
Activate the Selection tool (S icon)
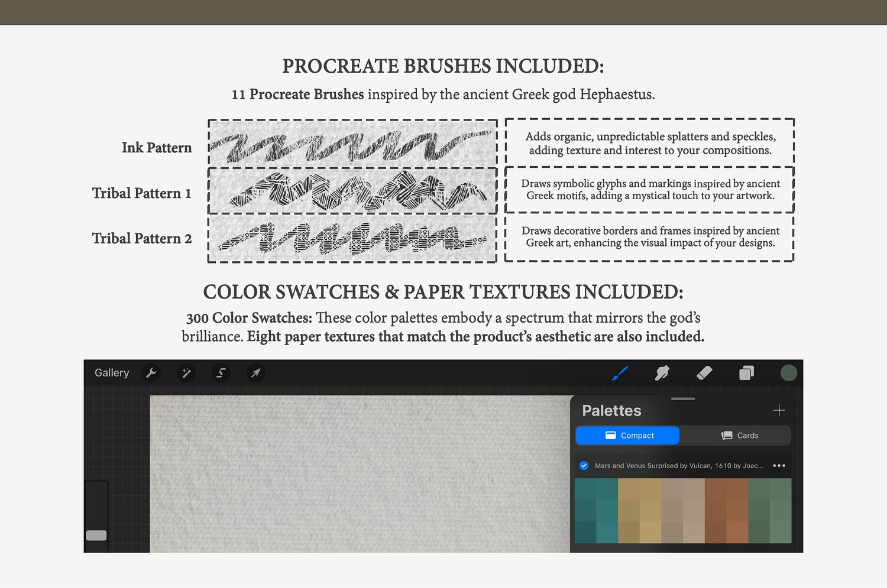[221, 373]
